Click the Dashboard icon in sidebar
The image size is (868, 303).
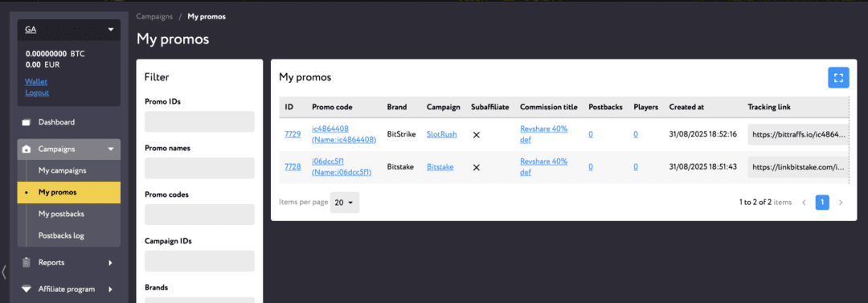(26, 122)
